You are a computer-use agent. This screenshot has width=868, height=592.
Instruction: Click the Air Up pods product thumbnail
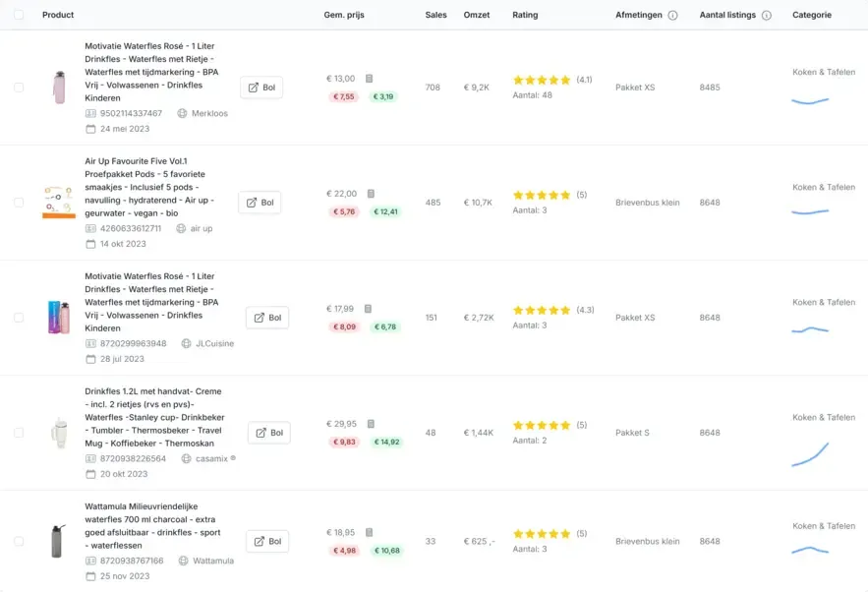click(x=59, y=203)
